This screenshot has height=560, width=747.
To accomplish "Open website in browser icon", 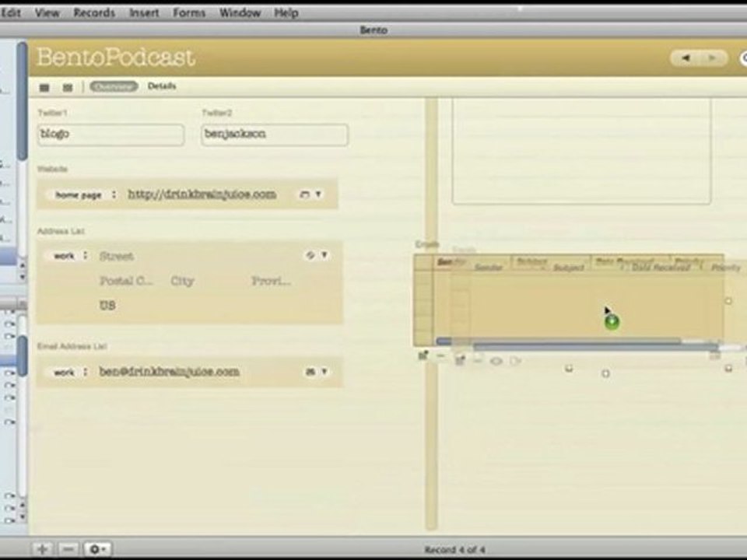I will [x=304, y=194].
